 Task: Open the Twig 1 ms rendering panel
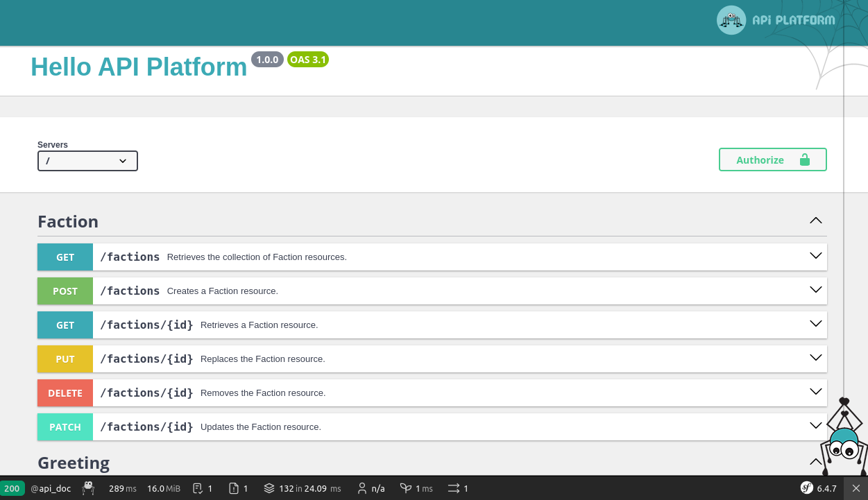pos(416,488)
